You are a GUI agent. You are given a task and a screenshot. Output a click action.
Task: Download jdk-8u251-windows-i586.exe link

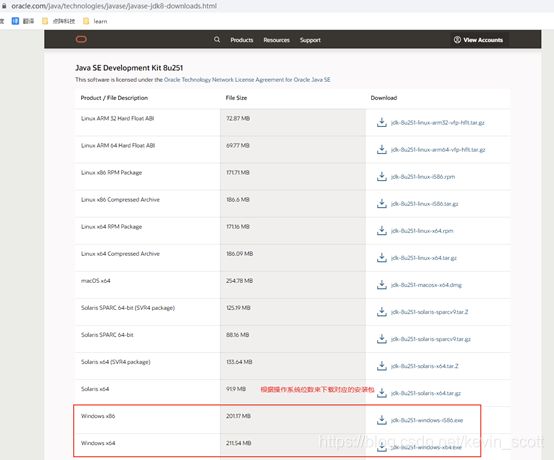427,420
